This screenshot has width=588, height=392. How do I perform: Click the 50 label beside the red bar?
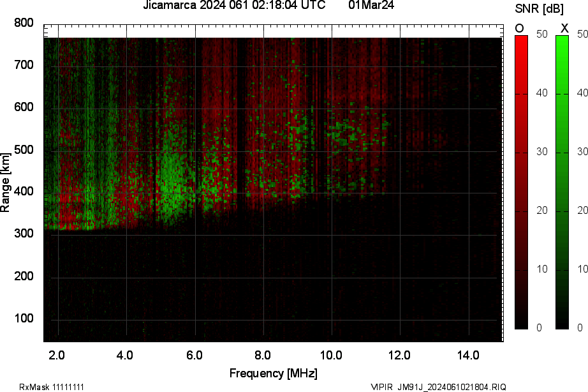[x=542, y=34]
